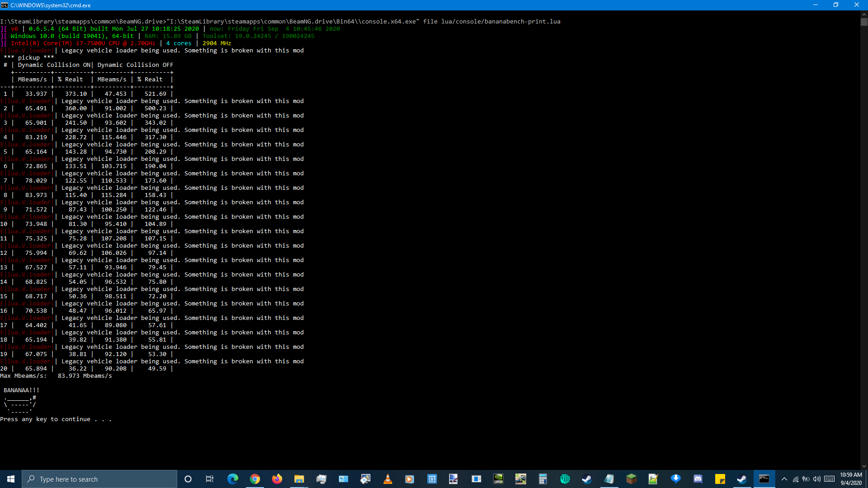Image resolution: width=868 pixels, height=488 pixels.
Task: Click the 'Dynamic Collision OFF' column header
Action: (x=136, y=65)
